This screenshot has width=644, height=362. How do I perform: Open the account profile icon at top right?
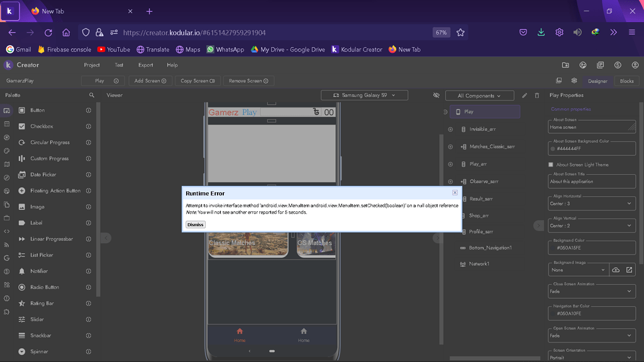(x=635, y=64)
